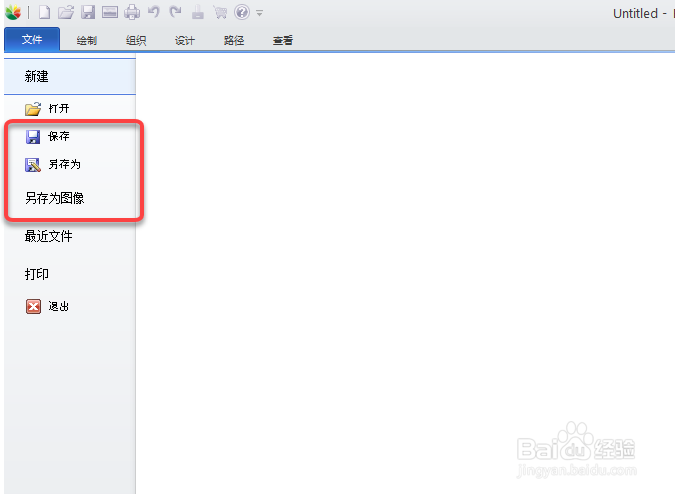Click the folder icon beside 打开

tap(33, 109)
